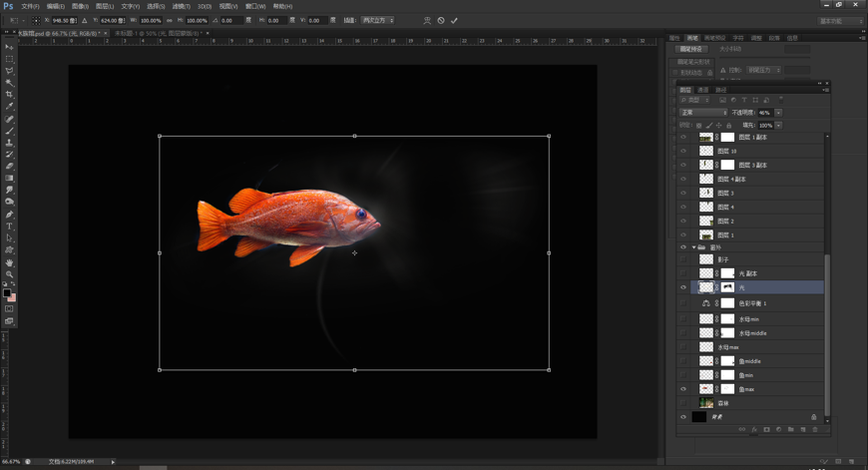Click X position input field

tap(64, 21)
